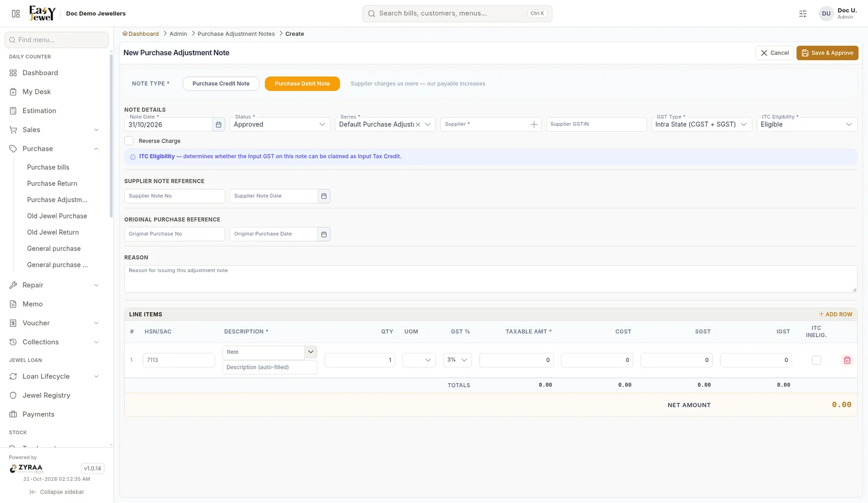Screen dimensions: 868x503
Task: Click the Jewel Registry sidebar icon
Action: pos(13,395)
